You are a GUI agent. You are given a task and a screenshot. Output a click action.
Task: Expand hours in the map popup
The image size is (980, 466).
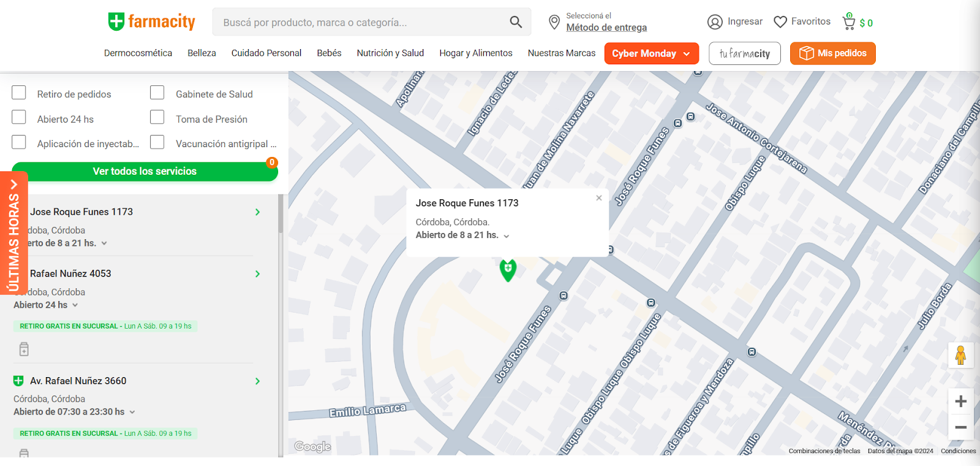(507, 236)
